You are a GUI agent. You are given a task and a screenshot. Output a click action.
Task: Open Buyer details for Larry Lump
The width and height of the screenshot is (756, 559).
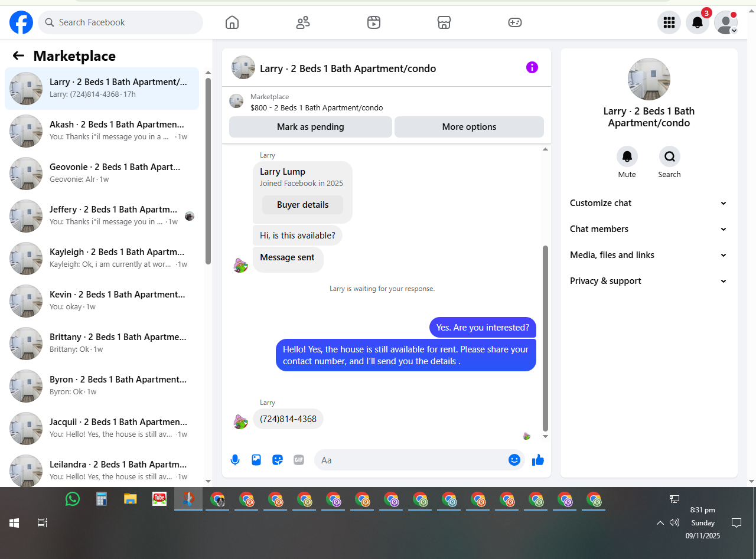[x=302, y=205]
